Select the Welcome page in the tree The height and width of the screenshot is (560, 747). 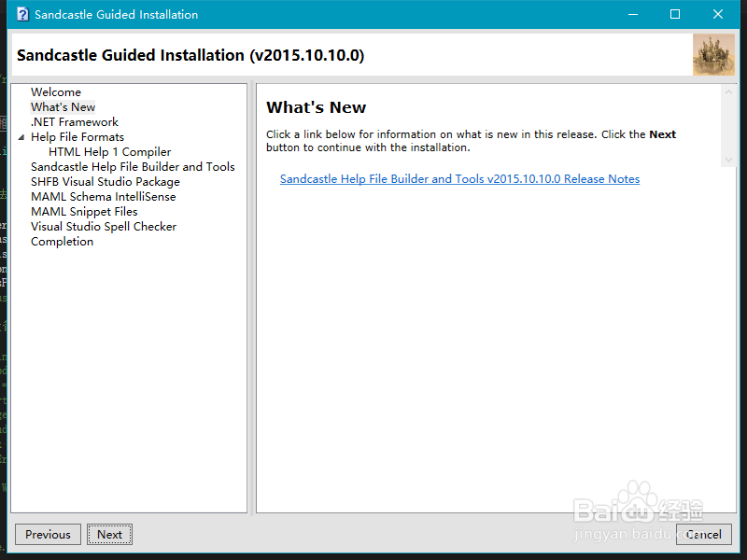tap(56, 91)
